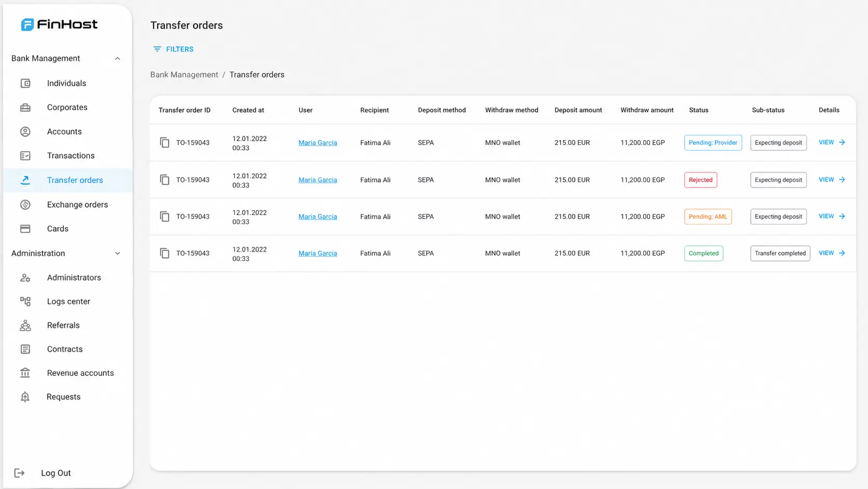The image size is (868, 489).
Task: Click the Sub-status column header
Action: pyautogui.click(x=768, y=110)
